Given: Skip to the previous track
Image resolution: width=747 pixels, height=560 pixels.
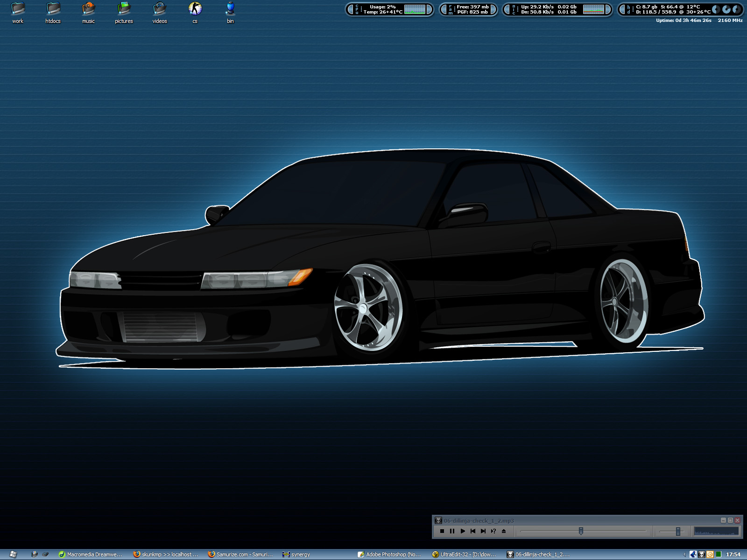Looking at the screenshot, I should 473,531.
